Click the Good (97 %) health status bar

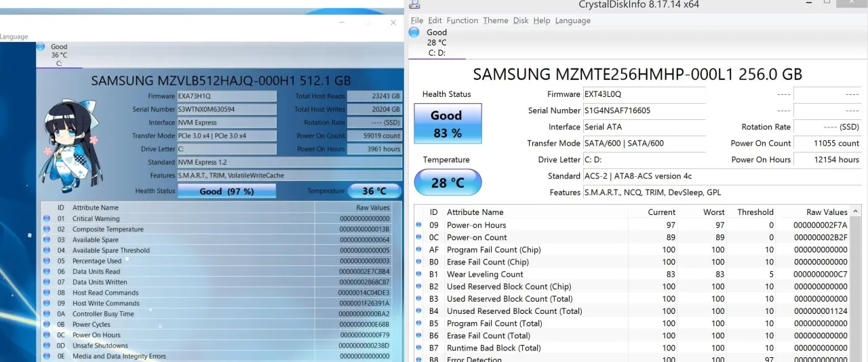(x=226, y=191)
